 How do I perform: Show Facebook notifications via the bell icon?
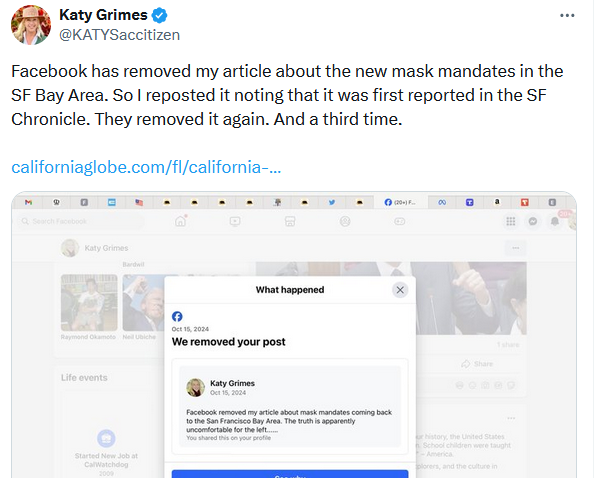click(556, 221)
